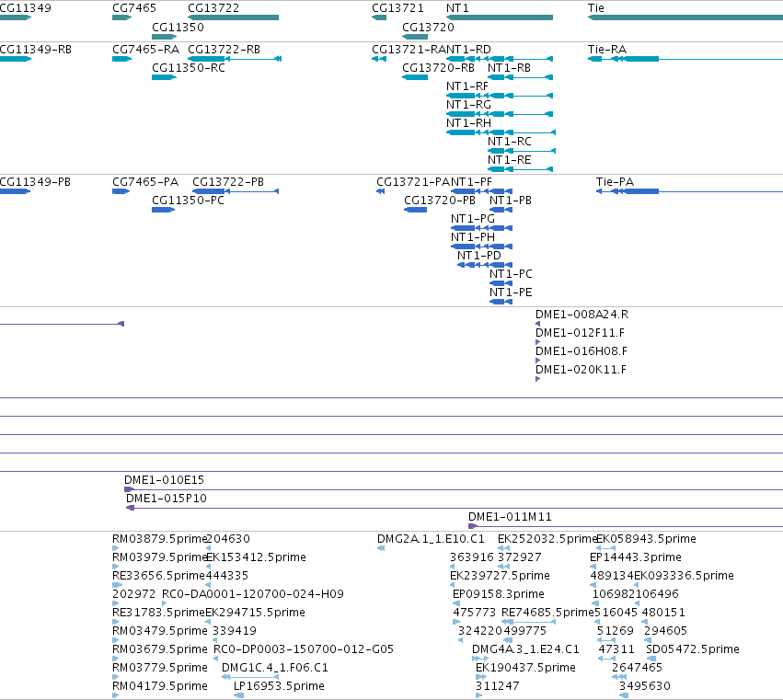The image size is (783, 700).
Task: Click BAC end DME1-008A24.R label
Action: [x=581, y=315]
